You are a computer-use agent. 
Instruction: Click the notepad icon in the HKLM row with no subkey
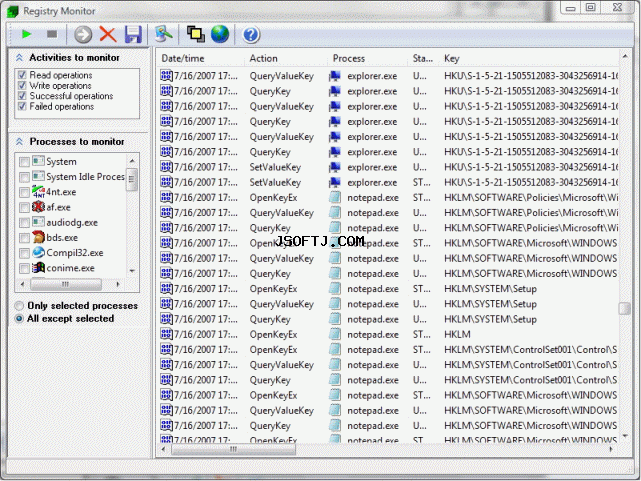pyautogui.click(x=335, y=334)
